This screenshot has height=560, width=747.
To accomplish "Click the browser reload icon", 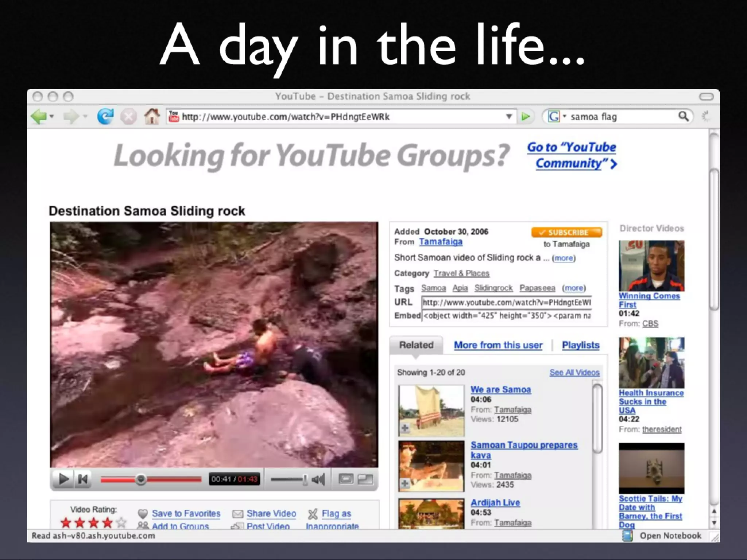I will [105, 117].
